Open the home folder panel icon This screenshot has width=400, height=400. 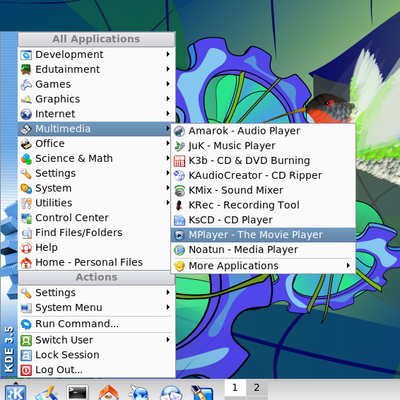pyautogui.click(x=108, y=393)
